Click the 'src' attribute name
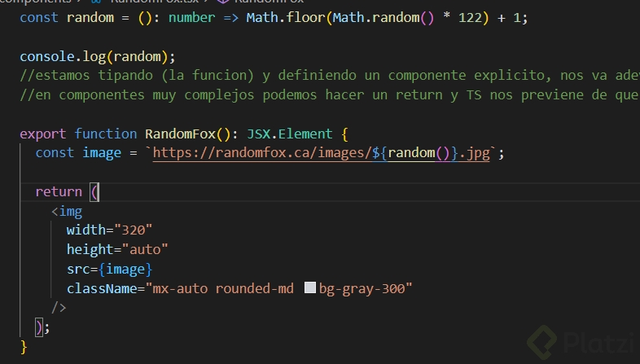This screenshot has height=364, width=640. [78, 270]
